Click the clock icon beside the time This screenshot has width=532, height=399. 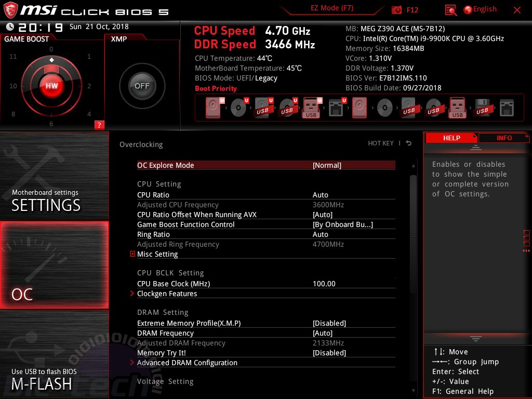pyautogui.click(x=10, y=27)
